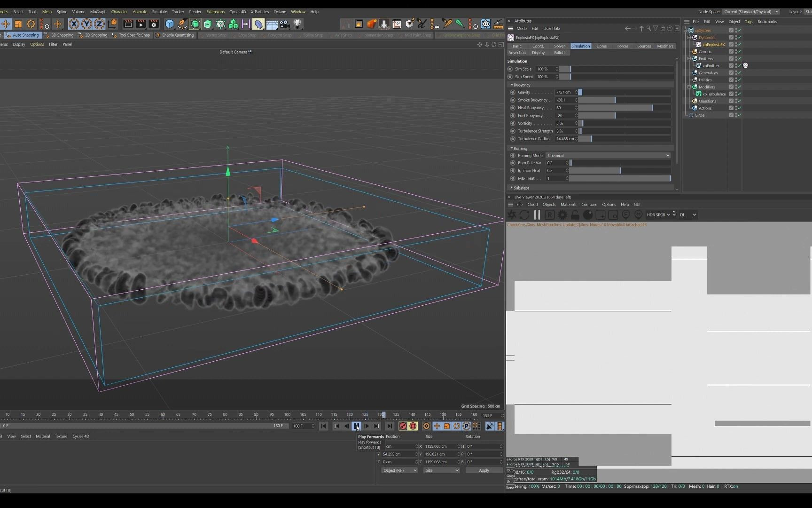This screenshot has height=508, width=812.
Task: Click the X-Particles system gear icon
Action: 486,24
